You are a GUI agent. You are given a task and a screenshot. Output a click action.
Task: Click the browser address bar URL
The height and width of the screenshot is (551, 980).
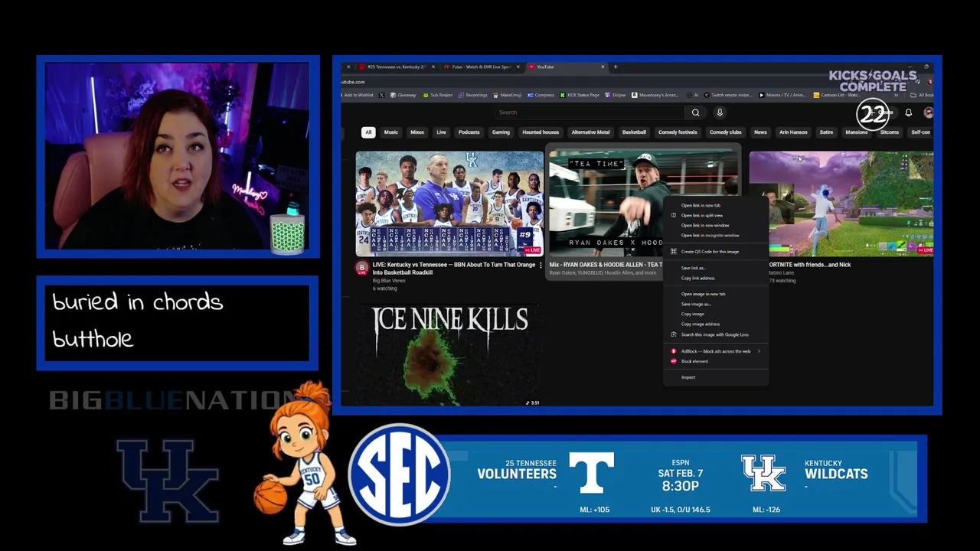(x=353, y=82)
